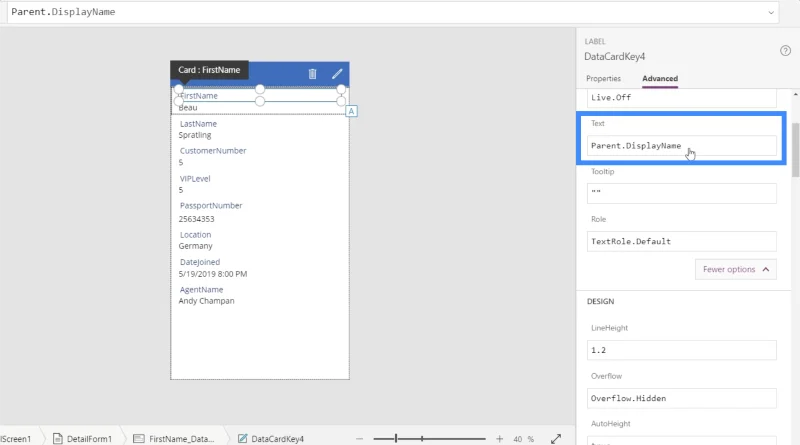Click the Tooltip property input field
The height and width of the screenshot is (445, 800).
click(x=682, y=193)
